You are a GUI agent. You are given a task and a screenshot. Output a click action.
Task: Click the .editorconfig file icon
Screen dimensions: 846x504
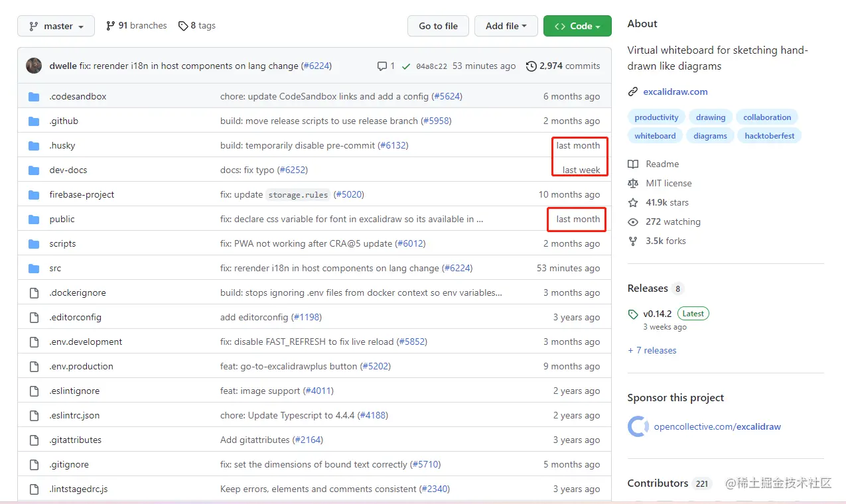(x=34, y=317)
